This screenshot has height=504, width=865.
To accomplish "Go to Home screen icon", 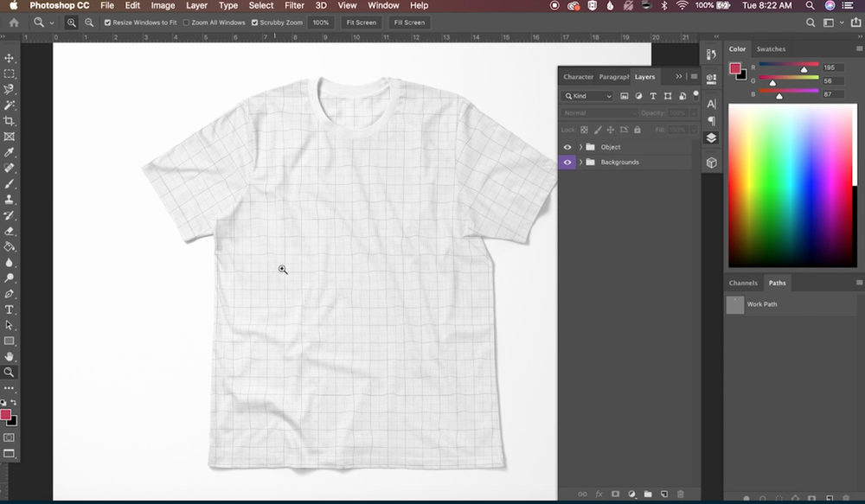I will 14,22.
